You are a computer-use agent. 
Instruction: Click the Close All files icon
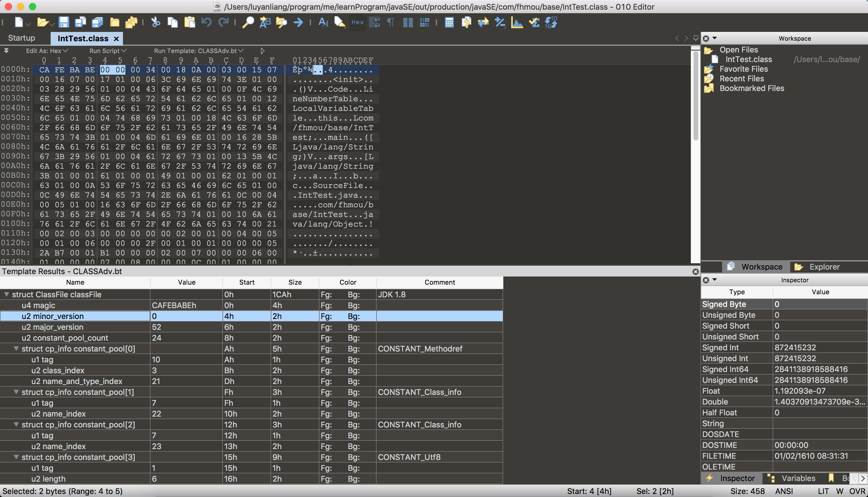pos(131,23)
